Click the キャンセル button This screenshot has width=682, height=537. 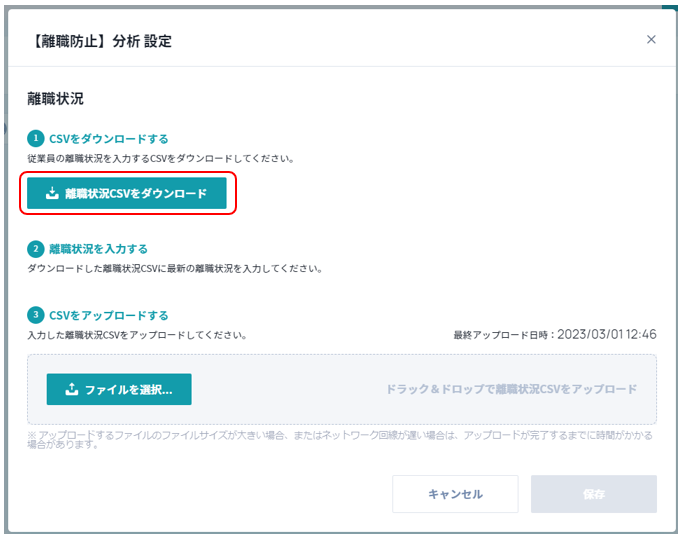click(x=455, y=494)
